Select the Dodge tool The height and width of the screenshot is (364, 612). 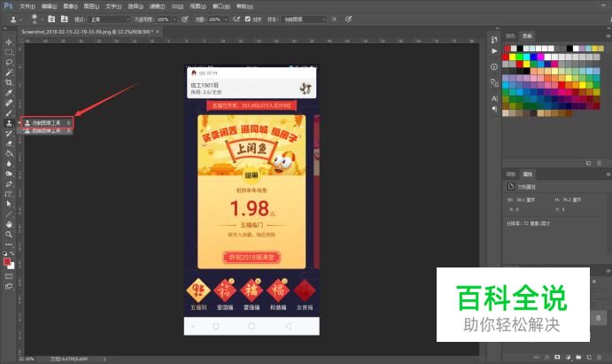pos(9,174)
